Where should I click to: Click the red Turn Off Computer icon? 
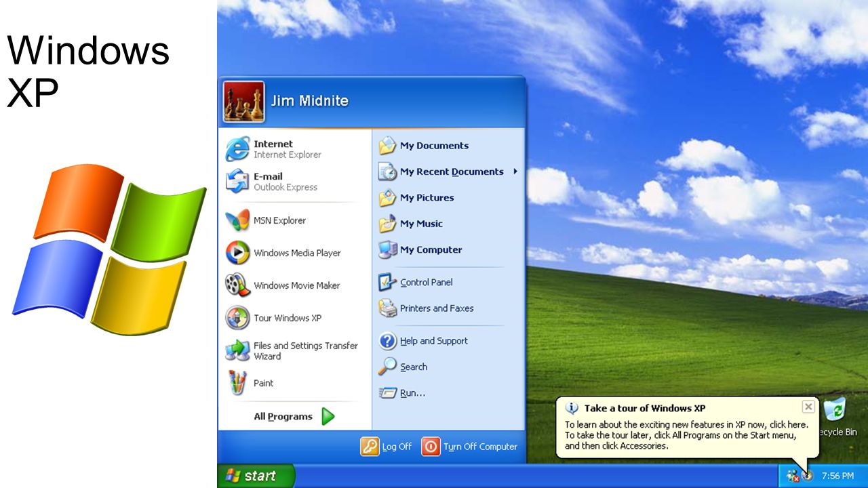[431, 447]
